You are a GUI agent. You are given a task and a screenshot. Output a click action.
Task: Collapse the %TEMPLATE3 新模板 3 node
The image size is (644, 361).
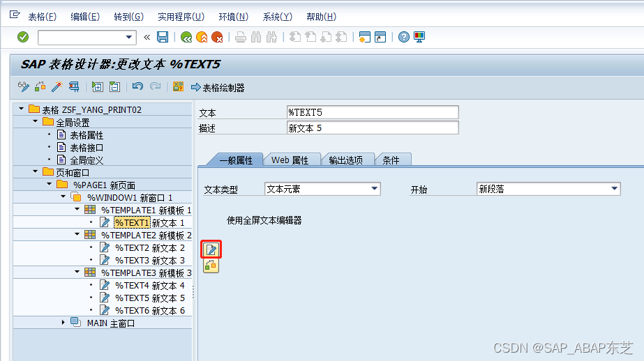[x=77, y=272]
